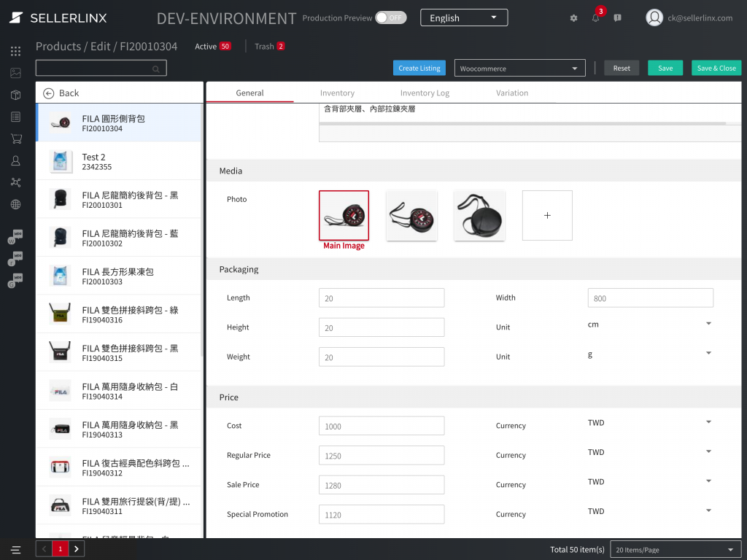Click the Reset button
Screen dimensions: 747x560
[x=622, y=68]
